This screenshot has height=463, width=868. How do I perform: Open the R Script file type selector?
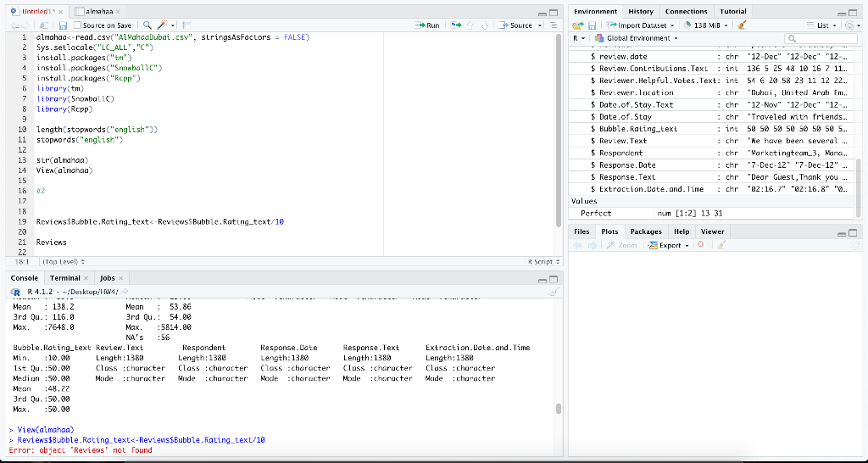point(543,261)
